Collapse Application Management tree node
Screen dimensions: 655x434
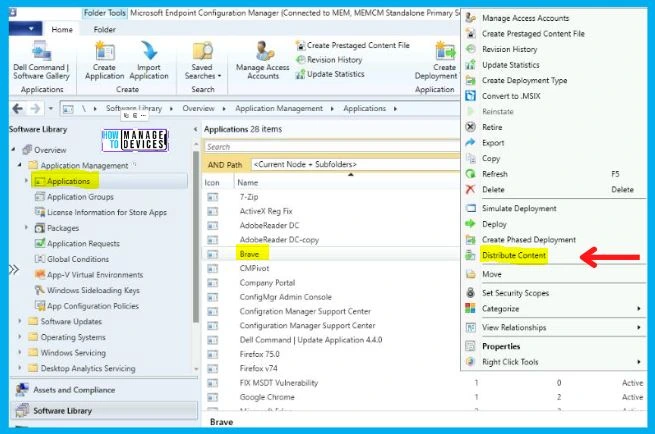pos(20,165)
